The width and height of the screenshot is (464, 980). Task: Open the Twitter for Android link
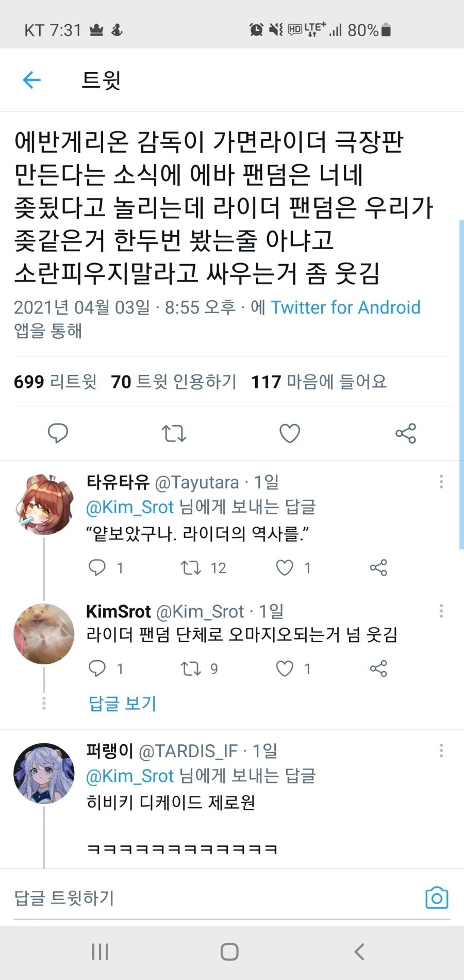coord(346,308)
